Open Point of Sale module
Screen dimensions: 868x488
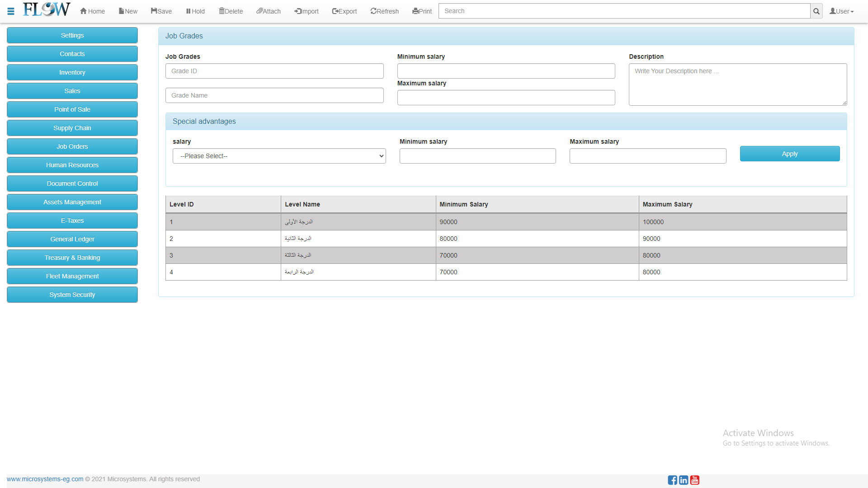click(72, 109)
